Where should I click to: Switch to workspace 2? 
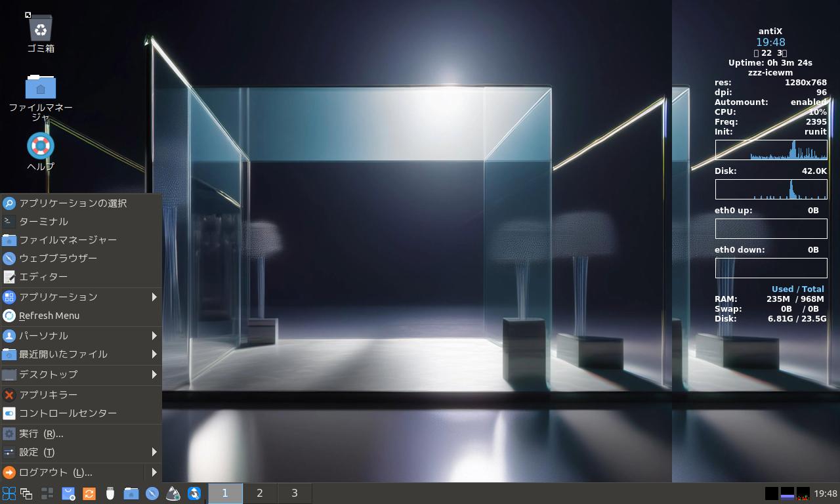pos(260,493)
